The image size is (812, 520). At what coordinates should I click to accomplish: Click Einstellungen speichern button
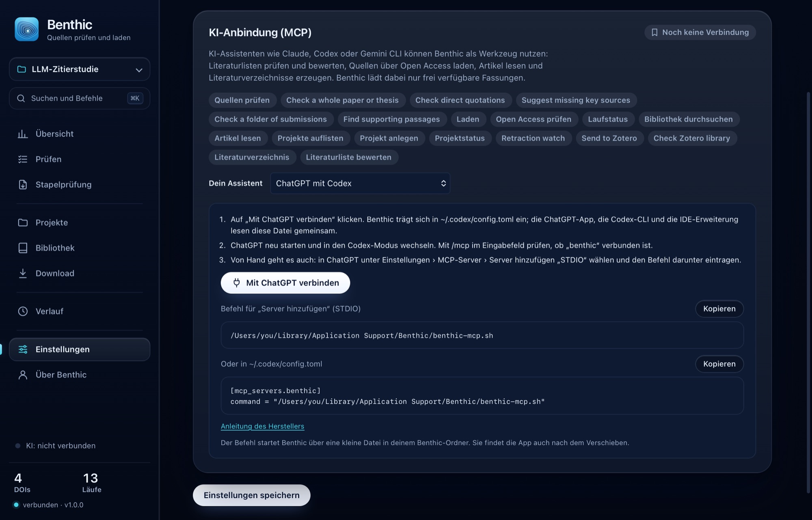[251, 495]
